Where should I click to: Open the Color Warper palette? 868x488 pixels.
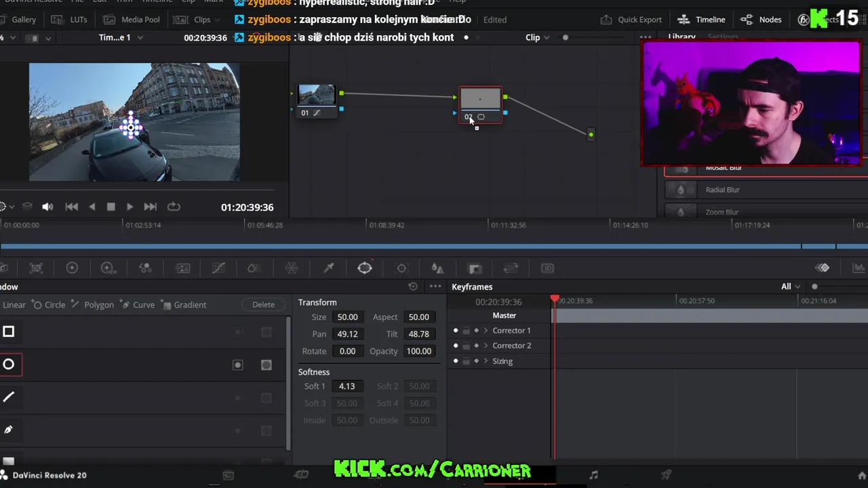(x=292, y=268)
